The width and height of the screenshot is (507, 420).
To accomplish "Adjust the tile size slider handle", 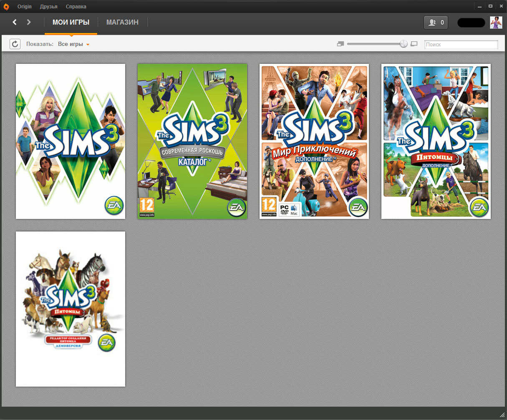I will (x=403, y=44).
